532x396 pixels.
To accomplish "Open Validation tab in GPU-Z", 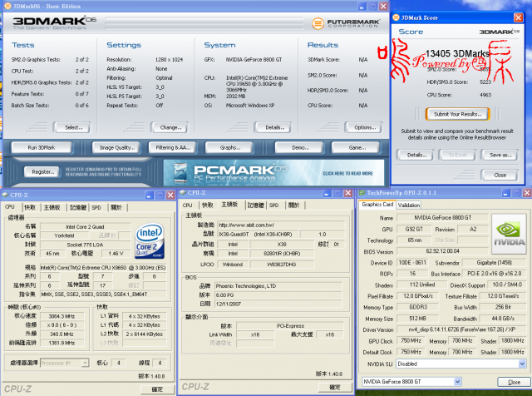I will tap(408, 205).
